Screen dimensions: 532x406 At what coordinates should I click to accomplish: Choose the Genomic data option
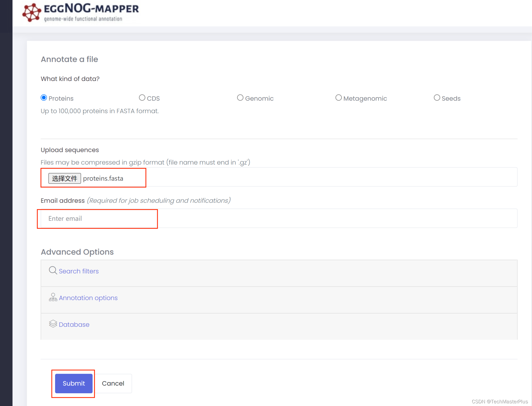[240, 98]
